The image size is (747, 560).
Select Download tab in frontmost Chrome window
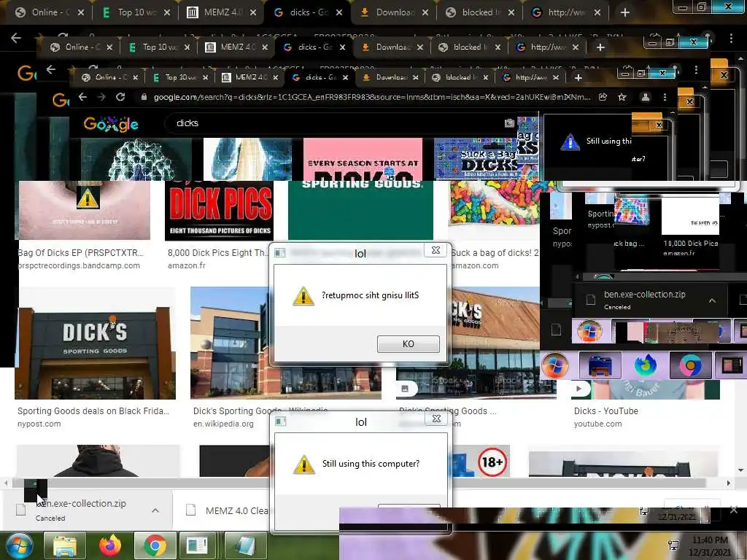pos(390,77)
